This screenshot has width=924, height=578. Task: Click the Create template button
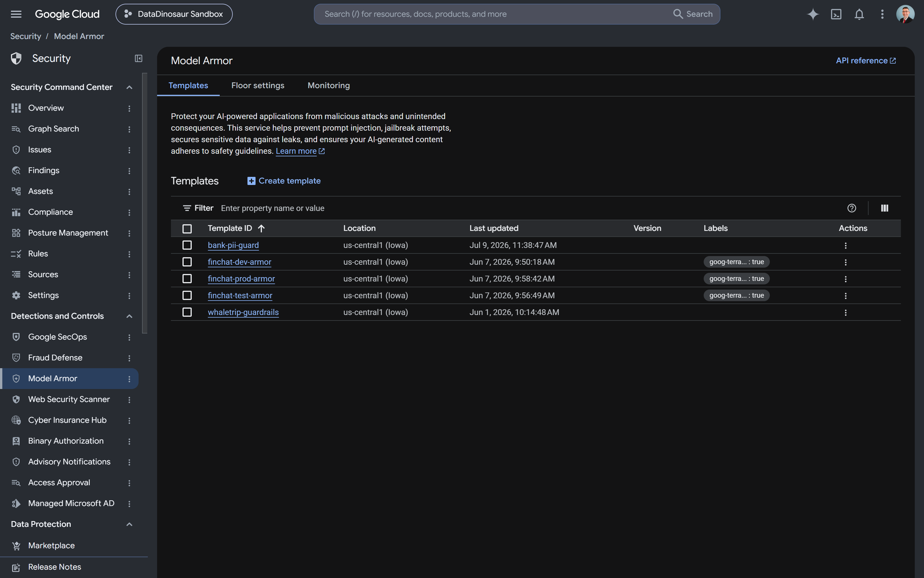284,181
